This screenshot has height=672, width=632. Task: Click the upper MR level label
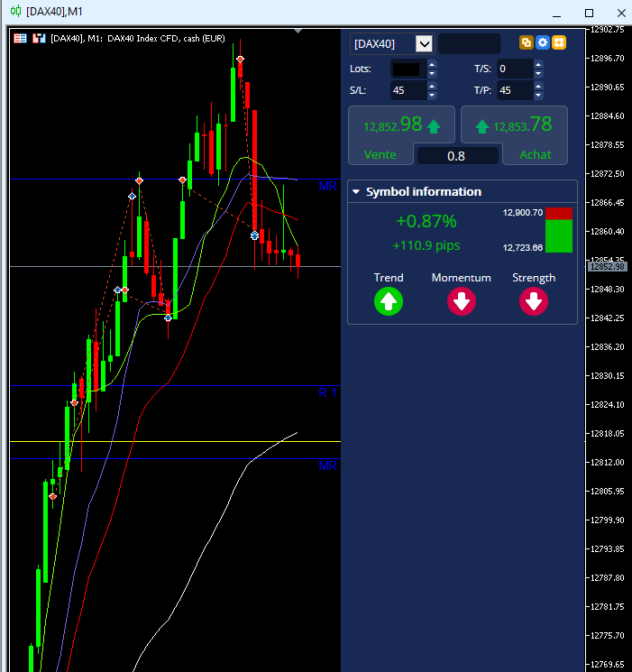point(328,187)
